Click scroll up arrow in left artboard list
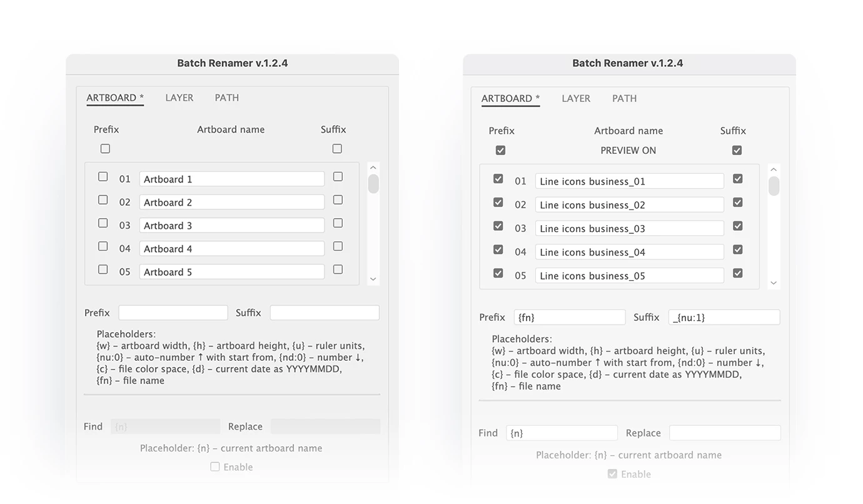Image resolution: width=863 pixels, height=504 pixels. [x=373, y=168]
